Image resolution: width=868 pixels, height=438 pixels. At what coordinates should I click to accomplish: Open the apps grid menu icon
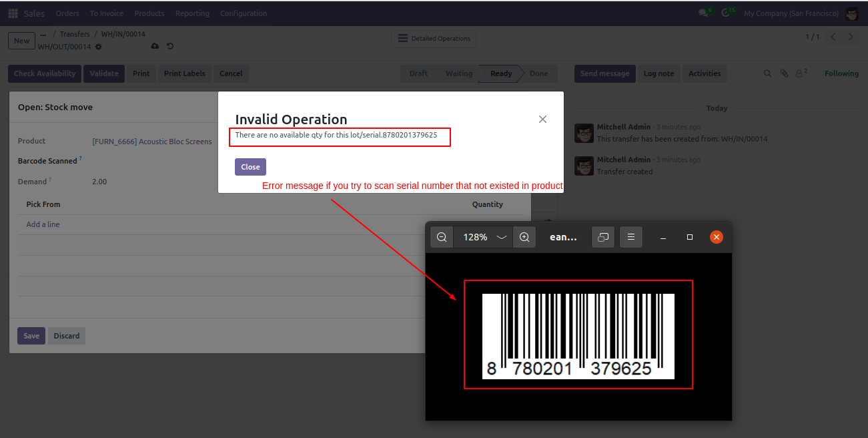[x=13, y=13]
